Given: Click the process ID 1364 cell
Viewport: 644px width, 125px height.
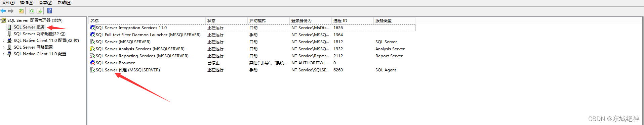Looking at the screenshot, I should tap(338, 35).
